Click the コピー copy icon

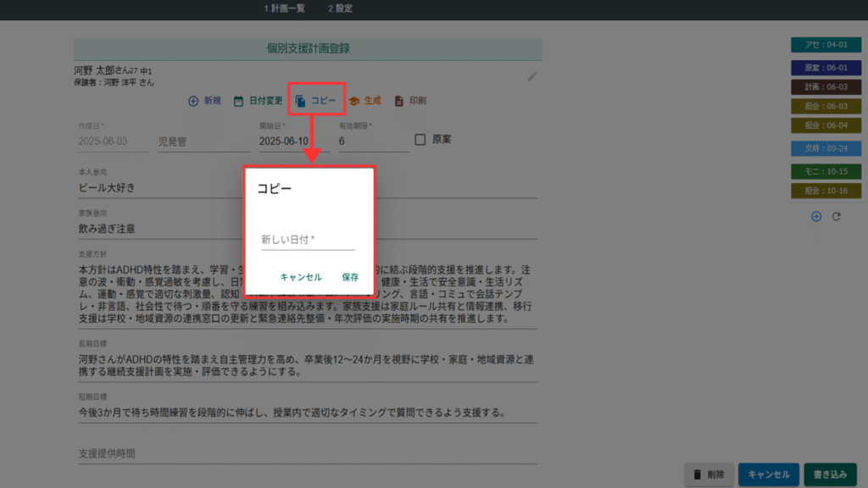click(301, 101)
